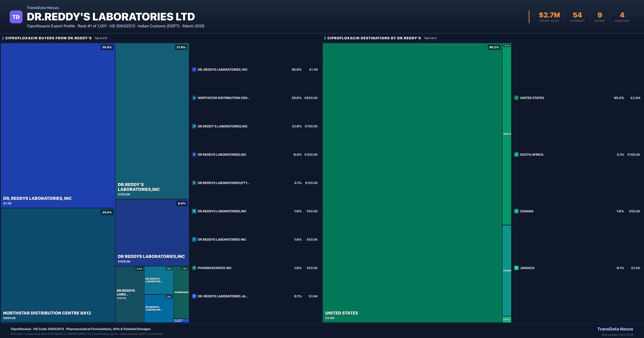
Task: Click rank 8 badge beside Pharmascience Inc.
Action: coord(194,268)
